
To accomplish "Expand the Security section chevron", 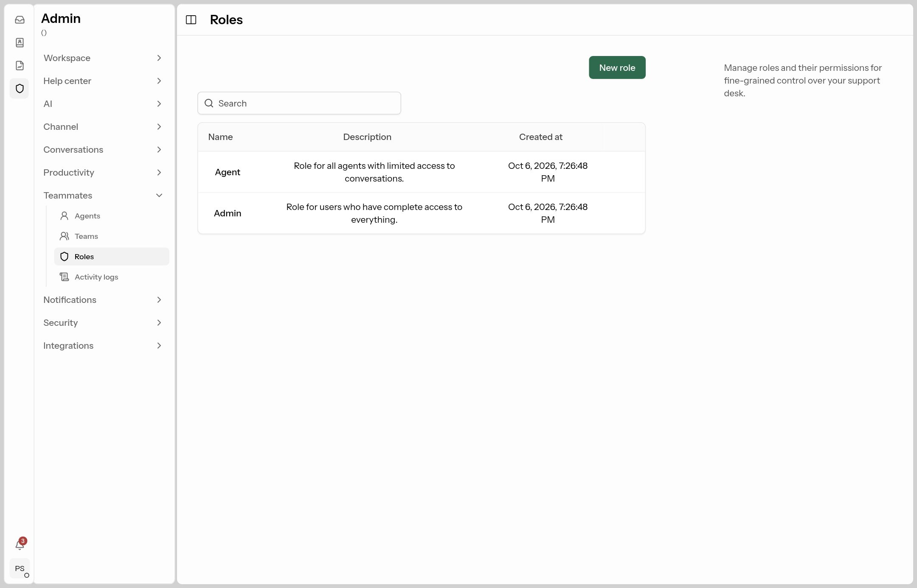I will [159, 323].
